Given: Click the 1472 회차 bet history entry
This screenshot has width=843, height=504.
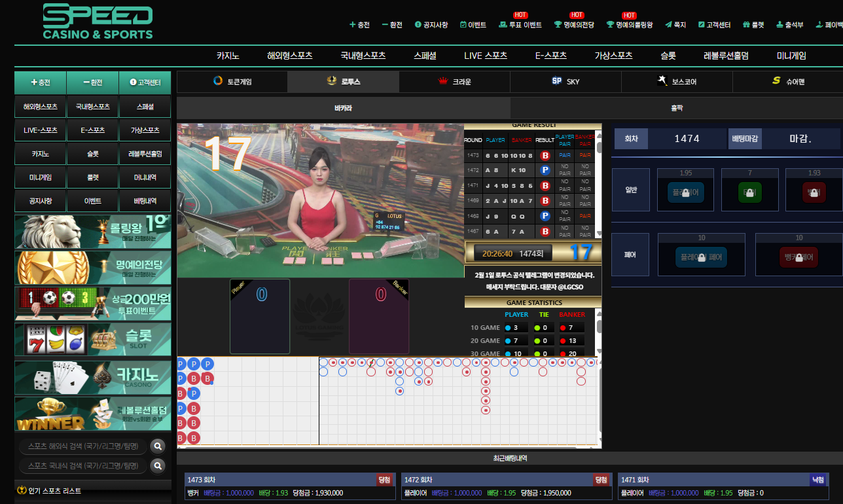Looking at the screenshot, I should click(507, 486).
